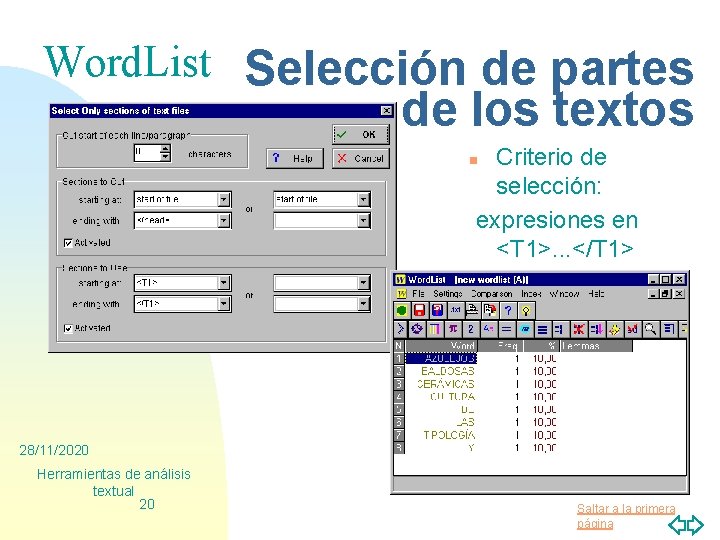Click the magnifying glass search icon
The height and width of the screenshot is (540, 720).
(x=650, y=329)
